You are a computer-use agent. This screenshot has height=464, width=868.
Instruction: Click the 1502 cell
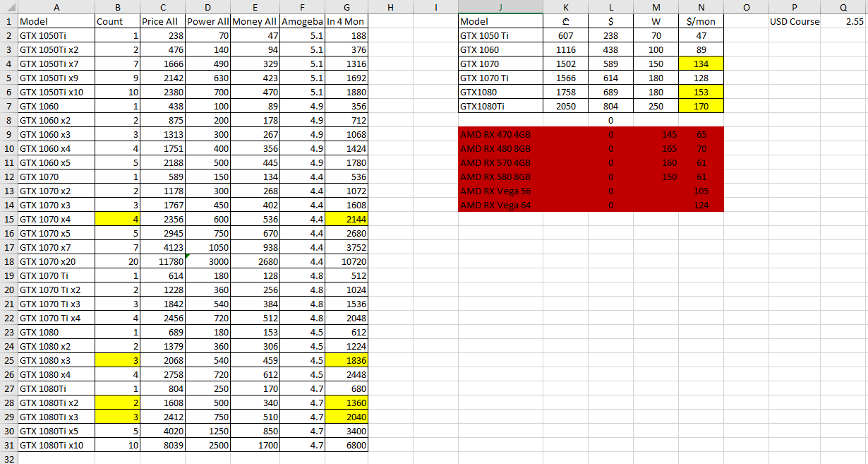click(x=565, y=64)
